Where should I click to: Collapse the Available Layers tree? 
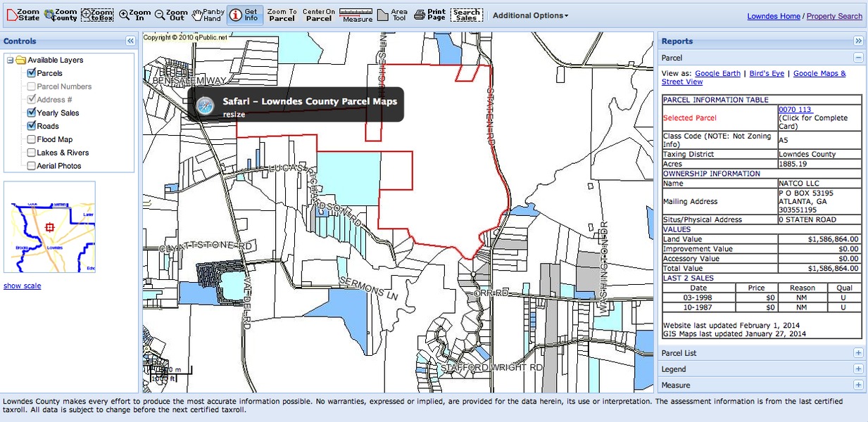tap(11, 60)
